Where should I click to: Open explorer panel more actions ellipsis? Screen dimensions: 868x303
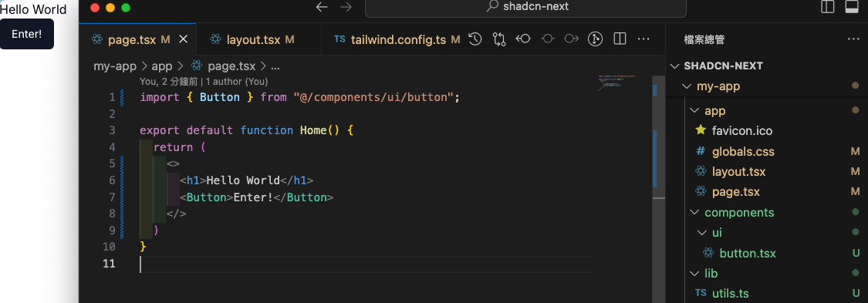(853, 39)
